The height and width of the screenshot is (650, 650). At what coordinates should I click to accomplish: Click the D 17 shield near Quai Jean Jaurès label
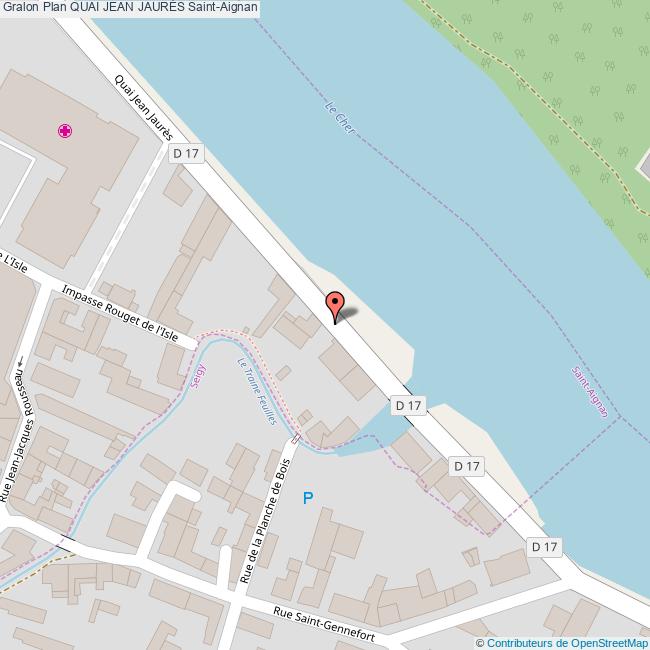pos(186,153)
